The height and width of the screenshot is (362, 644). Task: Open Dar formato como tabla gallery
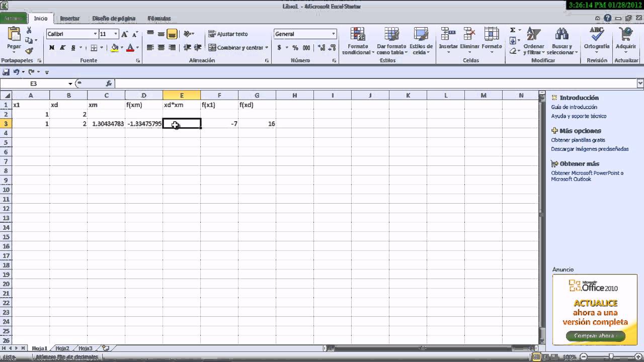pos(391,41)
